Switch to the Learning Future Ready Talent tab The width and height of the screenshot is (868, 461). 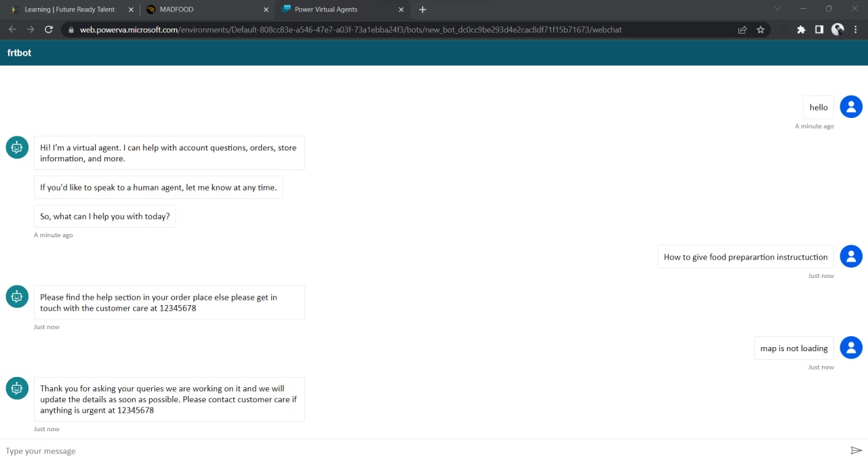tap(68, 9)
